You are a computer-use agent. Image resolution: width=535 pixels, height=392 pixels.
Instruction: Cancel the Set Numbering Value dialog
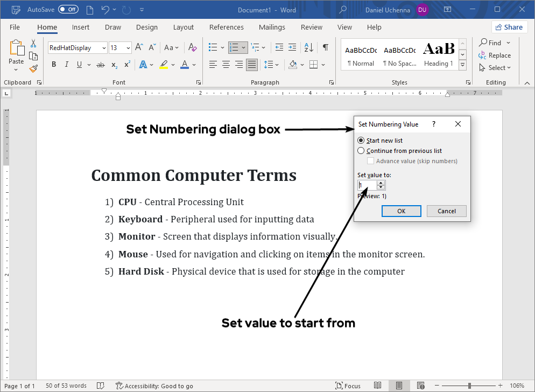[x=446, y=211]
